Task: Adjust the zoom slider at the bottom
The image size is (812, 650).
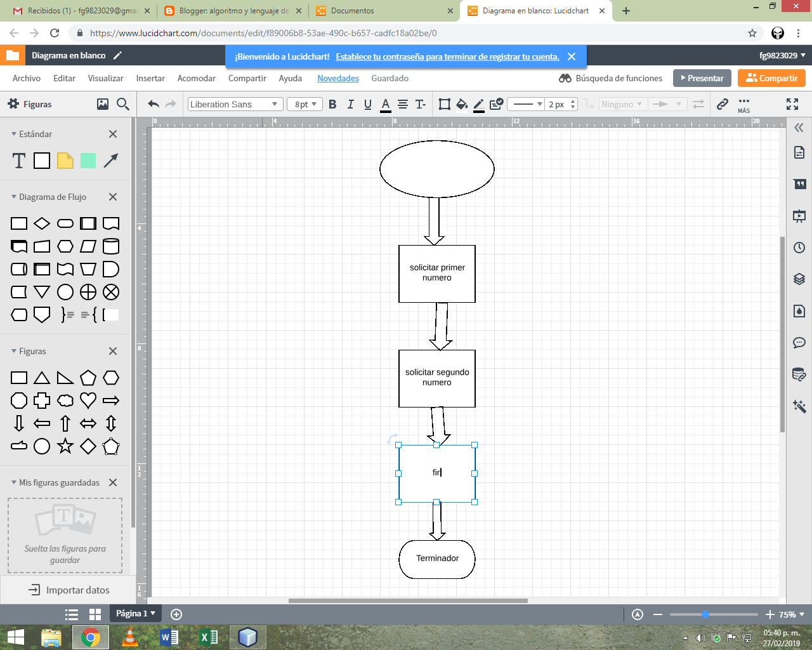Action: point(704,614)
